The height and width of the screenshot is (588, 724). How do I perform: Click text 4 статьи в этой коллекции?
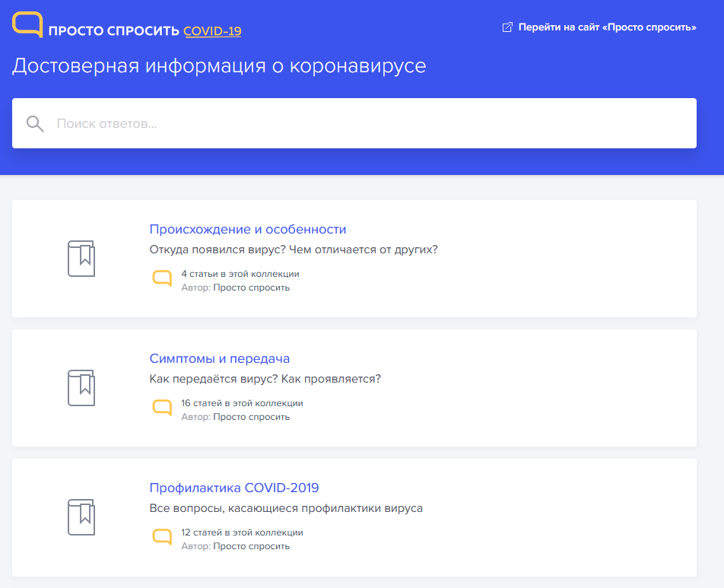pyautogui.click(x=240, y=274)
